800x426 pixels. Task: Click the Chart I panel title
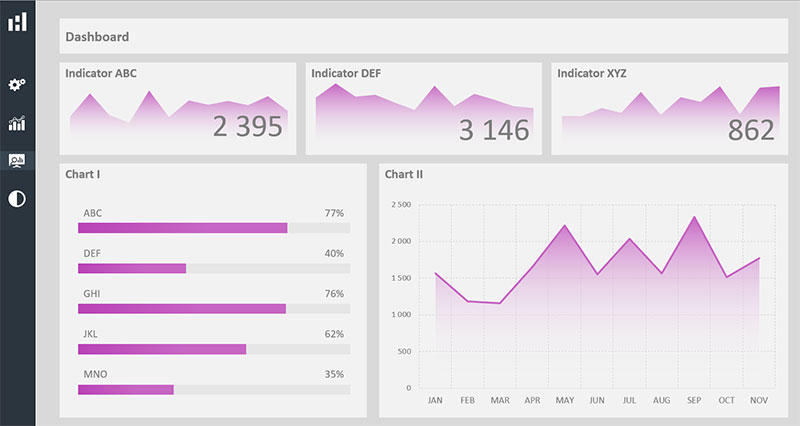(82, 175)
